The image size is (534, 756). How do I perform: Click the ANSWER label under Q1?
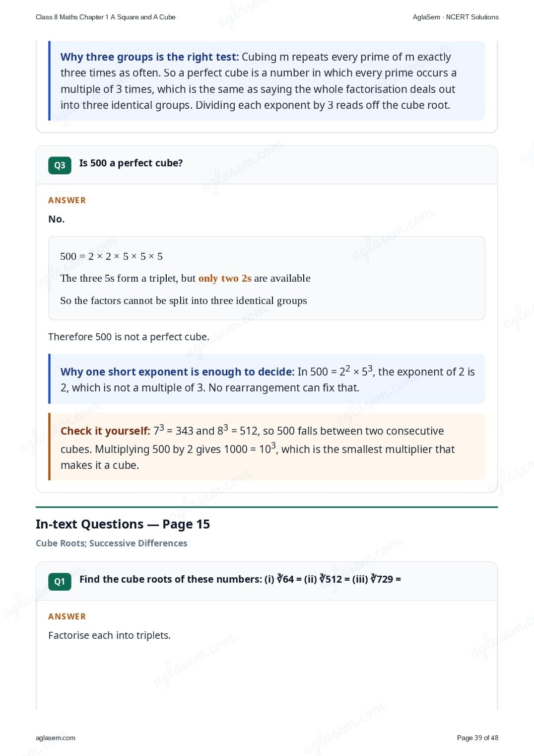[x=67, y=616]
